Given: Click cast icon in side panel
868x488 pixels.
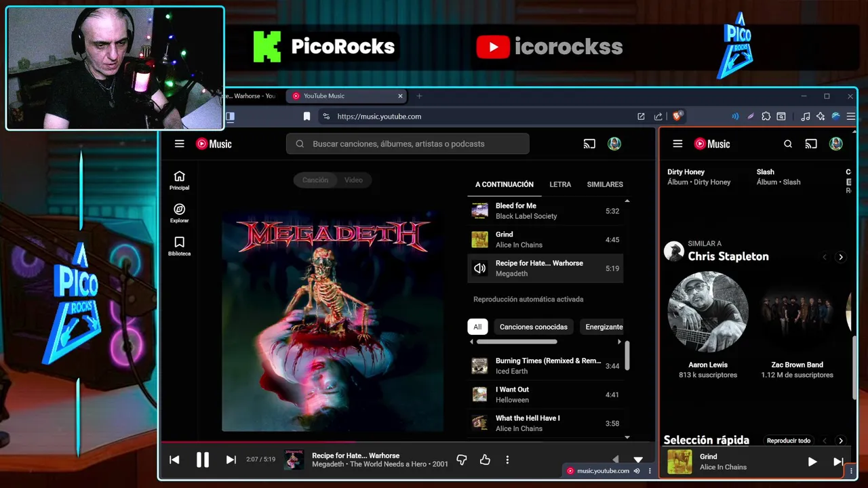Looking at the screenshot, I should 811,144.
